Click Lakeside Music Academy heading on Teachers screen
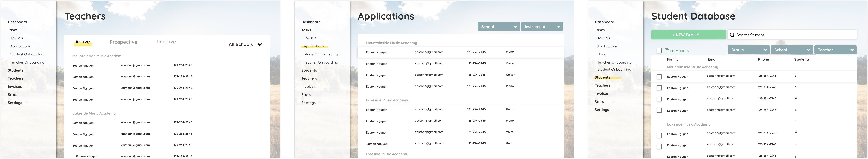Image resolution: width=868 pixels, height=159 pixels. [94, 113]
